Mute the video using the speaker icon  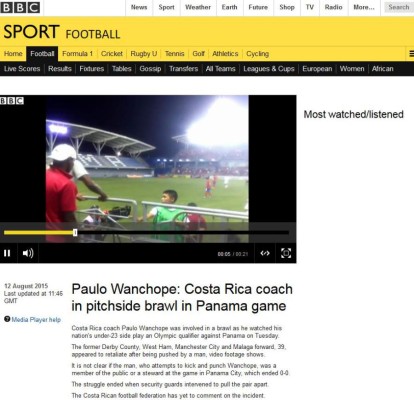click(x=28, y=253)
